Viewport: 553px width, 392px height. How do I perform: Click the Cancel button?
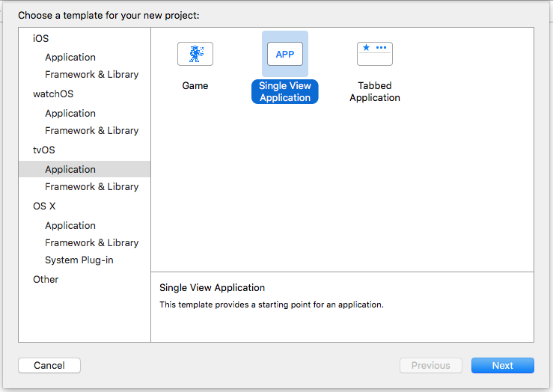(49, 366)
